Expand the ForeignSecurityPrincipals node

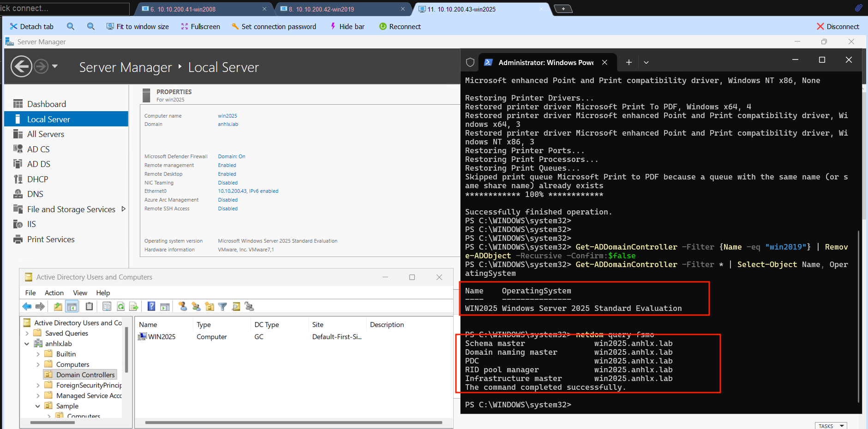tap(38, 385)
